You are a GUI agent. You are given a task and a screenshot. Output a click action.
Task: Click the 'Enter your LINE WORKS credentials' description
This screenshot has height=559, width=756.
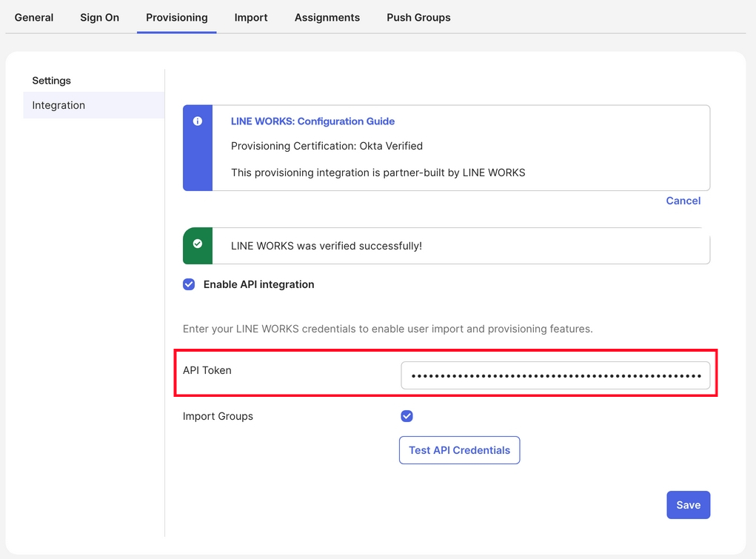pyautogui.click(x=388, y=329)
